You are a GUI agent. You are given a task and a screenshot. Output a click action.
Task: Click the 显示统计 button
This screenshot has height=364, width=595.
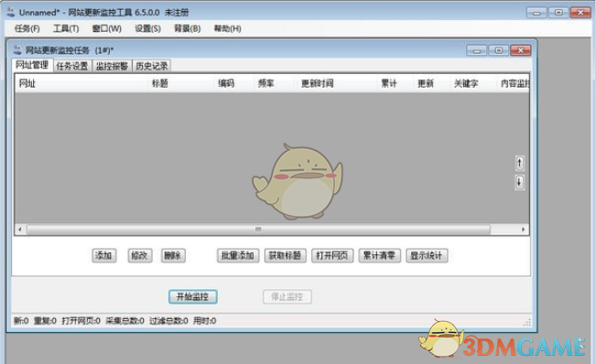tap(427, 255)
